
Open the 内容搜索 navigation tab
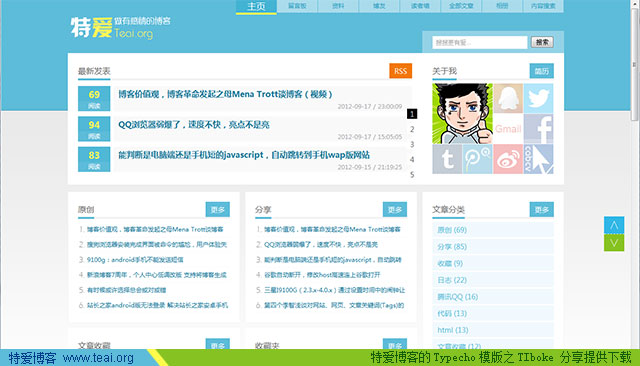tap(543, 6)
